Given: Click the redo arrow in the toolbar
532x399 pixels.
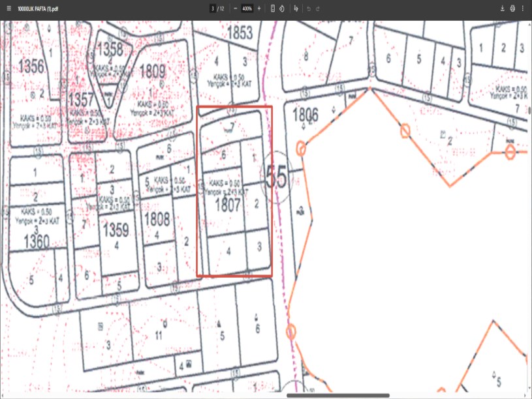Looking at the screenshot, I should tap(317, 8).
